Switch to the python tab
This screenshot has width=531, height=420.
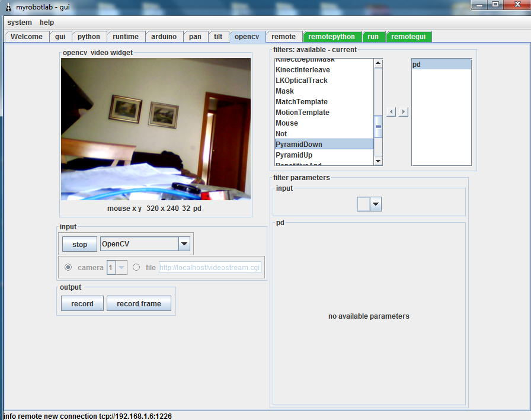click(x=89, y=37)
